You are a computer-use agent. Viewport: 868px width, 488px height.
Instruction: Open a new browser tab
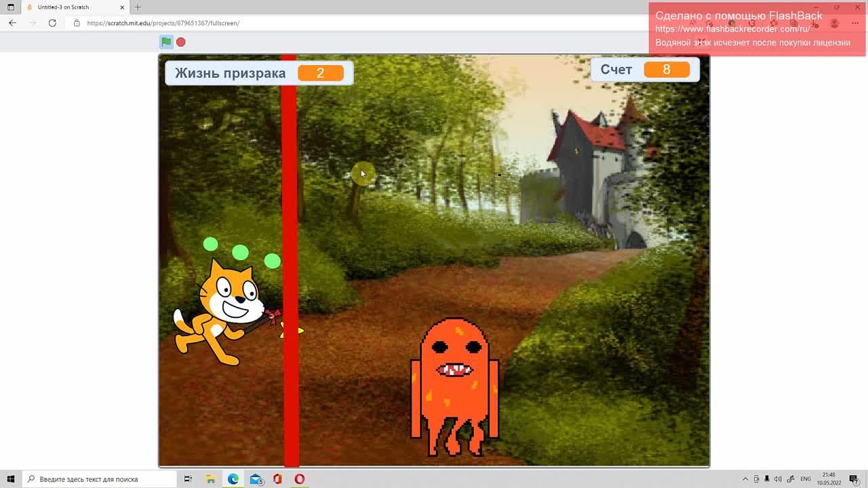138,7
